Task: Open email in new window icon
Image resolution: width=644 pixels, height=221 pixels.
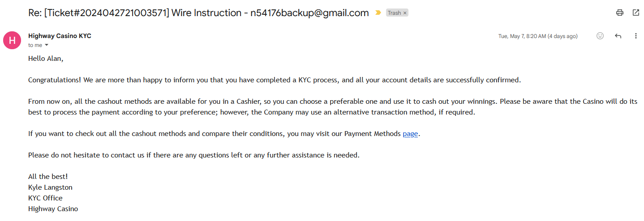Action: pos(636,13)
